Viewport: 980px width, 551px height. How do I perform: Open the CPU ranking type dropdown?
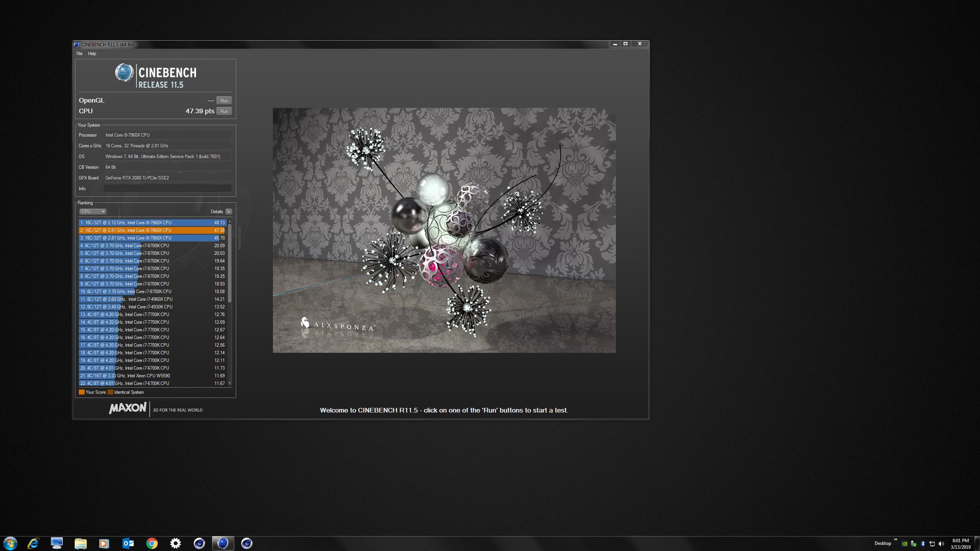click(x=92, y=212)
